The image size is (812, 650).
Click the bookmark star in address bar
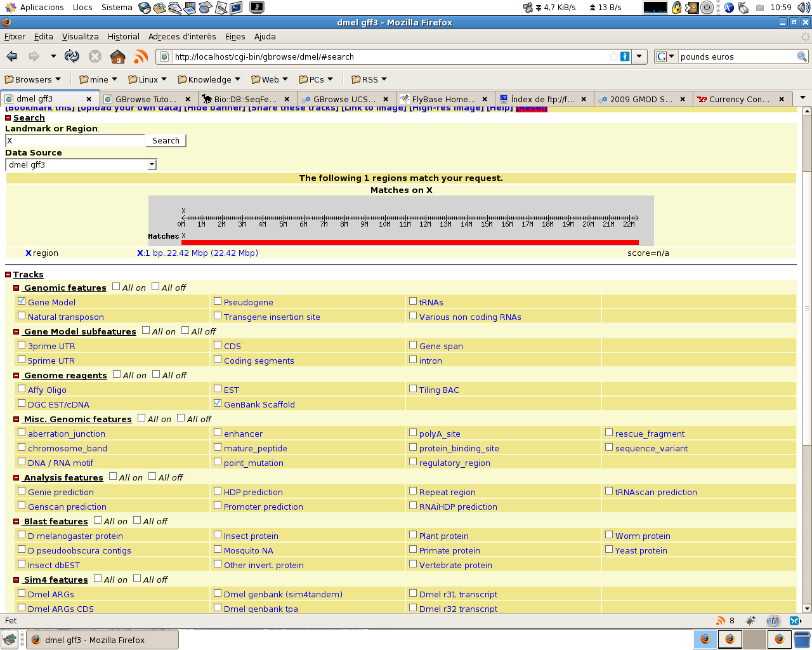(613, 56)
